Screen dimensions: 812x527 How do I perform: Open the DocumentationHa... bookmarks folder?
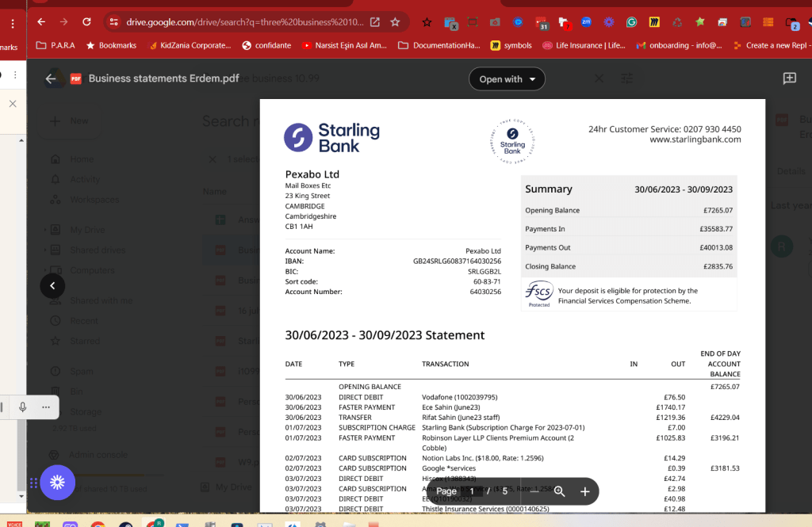[439, 45]
